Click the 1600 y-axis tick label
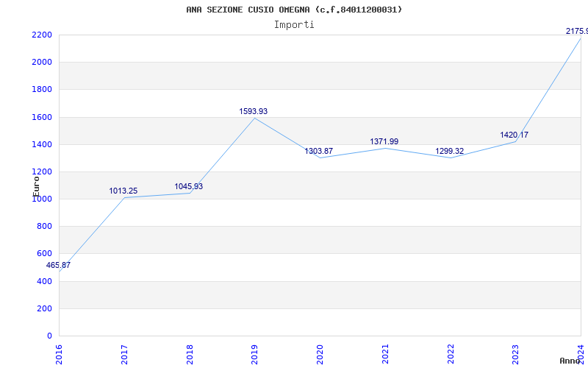Image resolution: width=588 pixels, height=368 pixels. [x=42, y=117]
